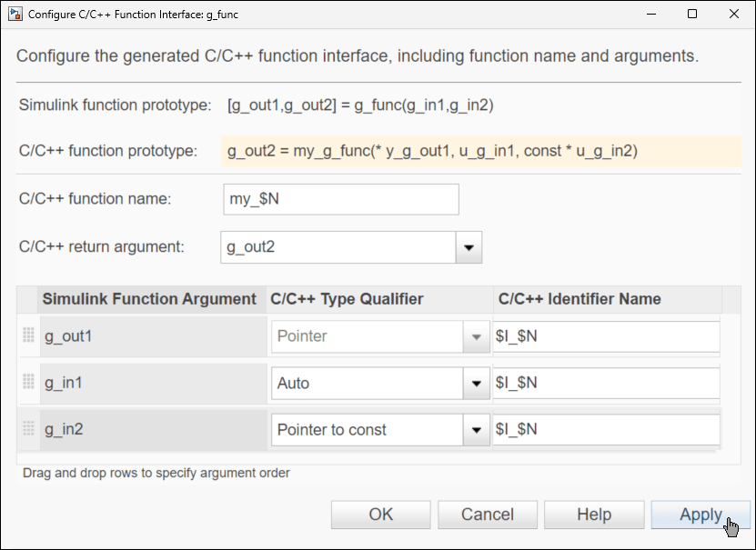The height and width of the screenshot is (550, 756).
Task: Open the type qualifier dropdown for g_in1
Action: [475, 383]
